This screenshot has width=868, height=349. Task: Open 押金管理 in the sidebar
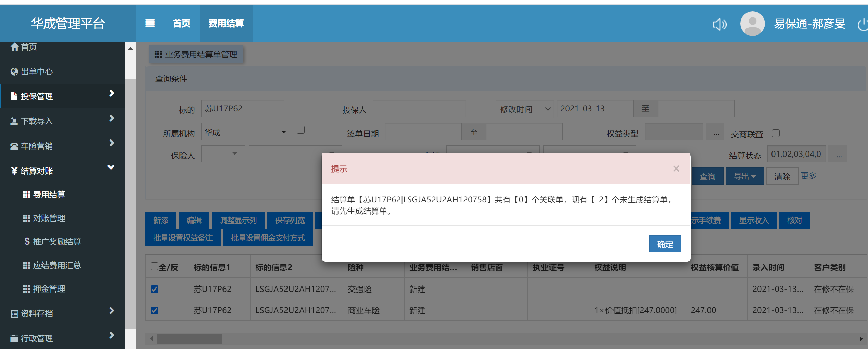(x=49, y=289)
